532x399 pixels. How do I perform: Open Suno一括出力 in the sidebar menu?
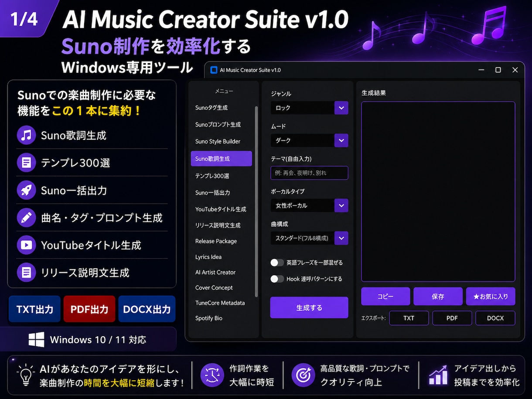point(213,192)
